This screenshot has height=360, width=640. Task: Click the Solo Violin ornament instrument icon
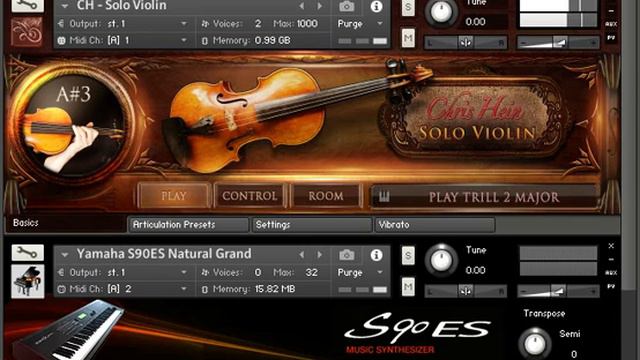click(27, 31)
